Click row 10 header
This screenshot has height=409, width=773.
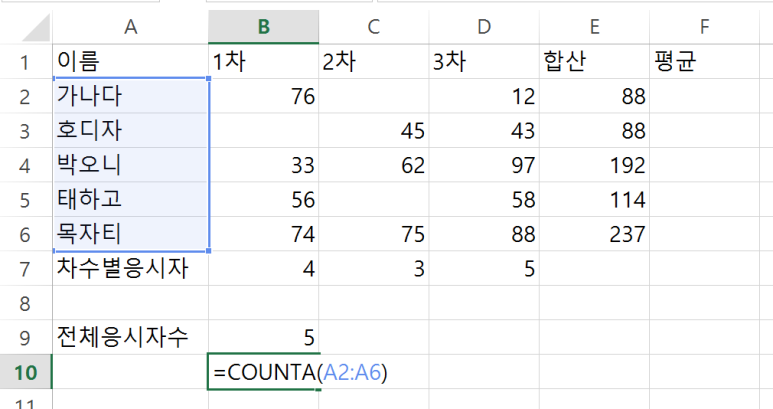tap(26, 372)
